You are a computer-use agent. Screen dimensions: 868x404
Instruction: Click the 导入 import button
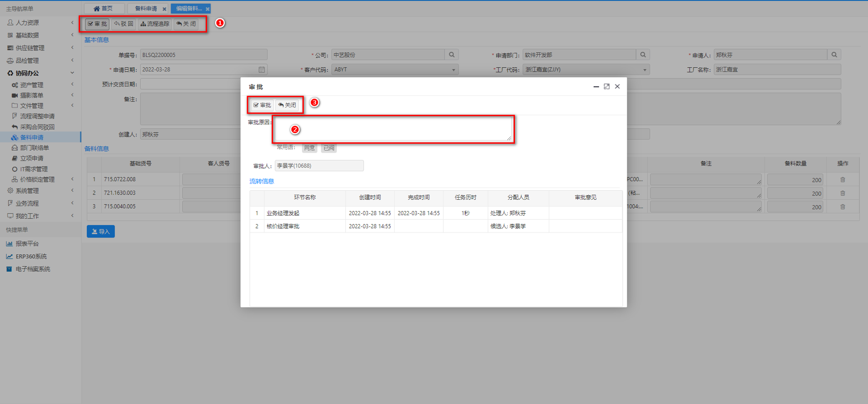(x=101, y=232)
